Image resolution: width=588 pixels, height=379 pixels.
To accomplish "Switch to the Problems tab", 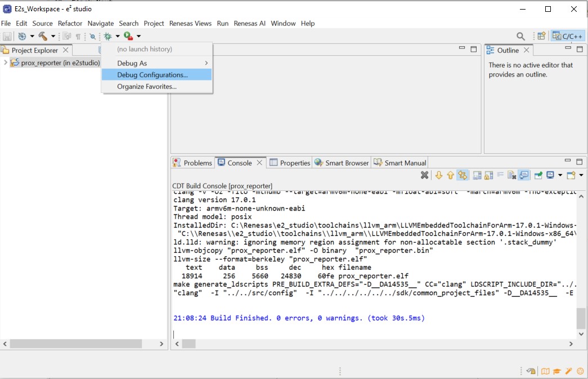I will pos(193,163).
